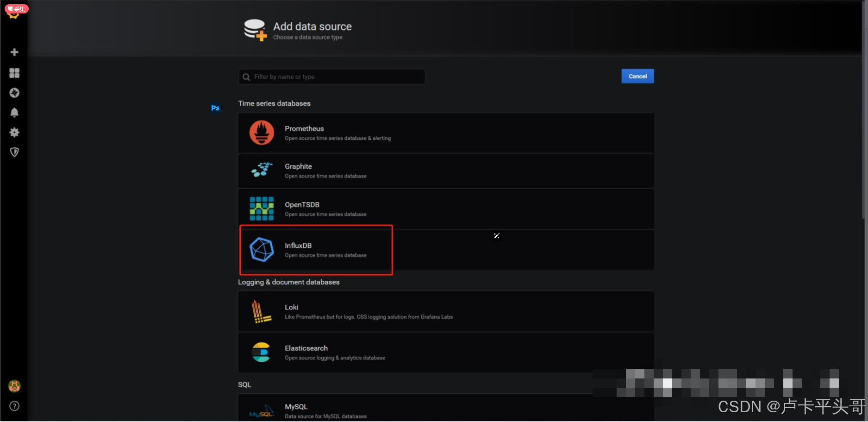Click the Graphite dots logo
The height and width of the screenshot is (422, 868).
(x=262, y=170)
